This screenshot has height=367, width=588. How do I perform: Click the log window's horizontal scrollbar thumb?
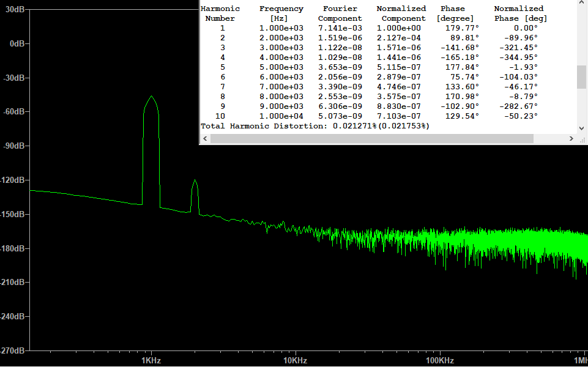tap(371, 139)
